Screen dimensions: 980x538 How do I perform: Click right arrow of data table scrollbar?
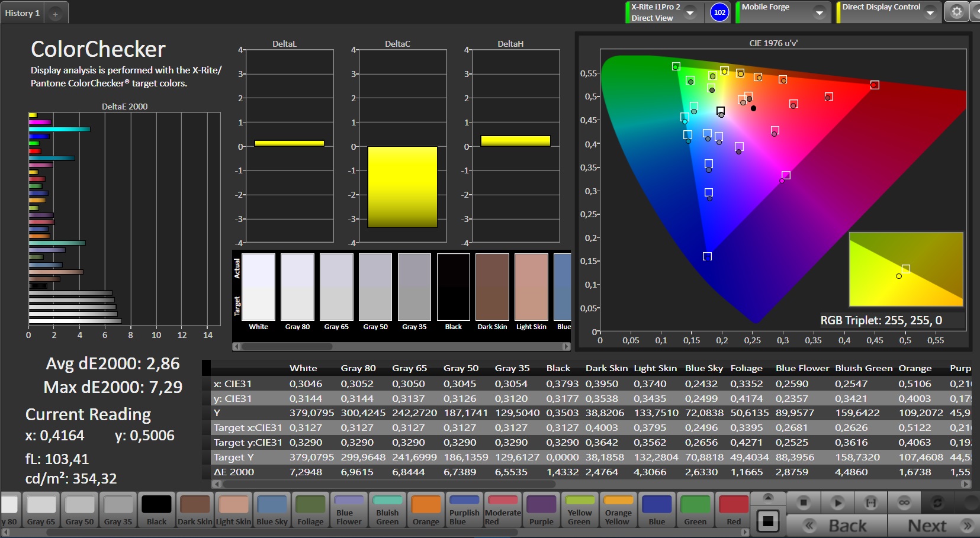click(x=966, y=484)
